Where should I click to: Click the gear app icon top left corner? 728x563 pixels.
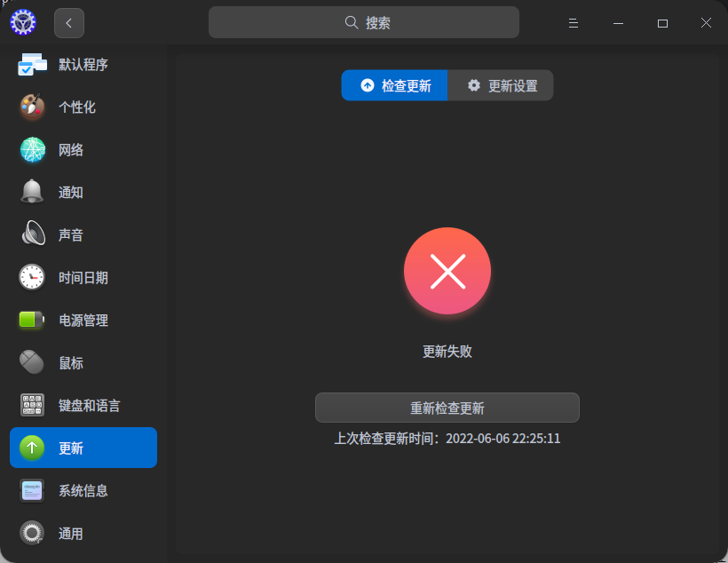[x=23, y=21]
